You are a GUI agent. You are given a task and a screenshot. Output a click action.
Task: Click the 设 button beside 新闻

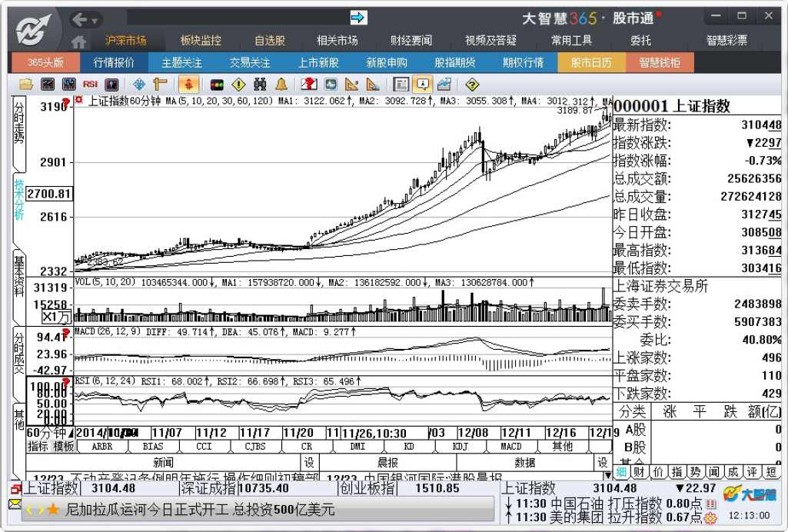pos(309,462)
